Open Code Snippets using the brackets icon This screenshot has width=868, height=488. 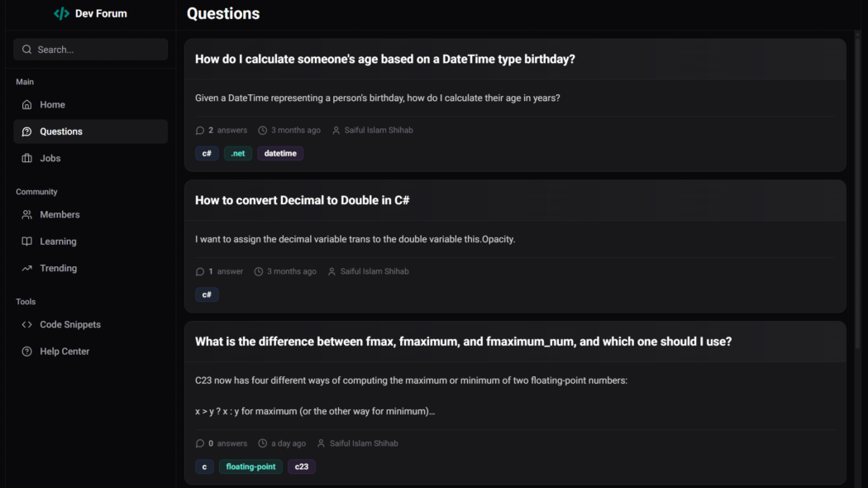coord(27,324)
